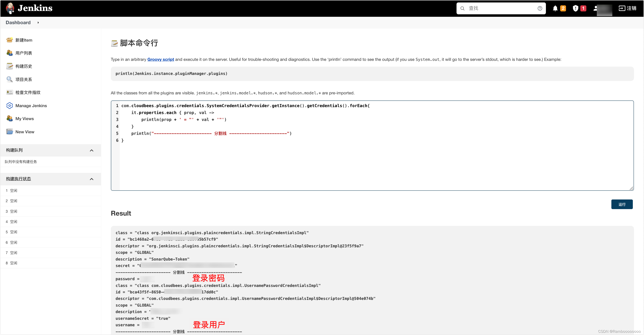This screenshot has width=644, height=335.
Task: Open New View in sidebar
Action: click(x=25, y=132)
